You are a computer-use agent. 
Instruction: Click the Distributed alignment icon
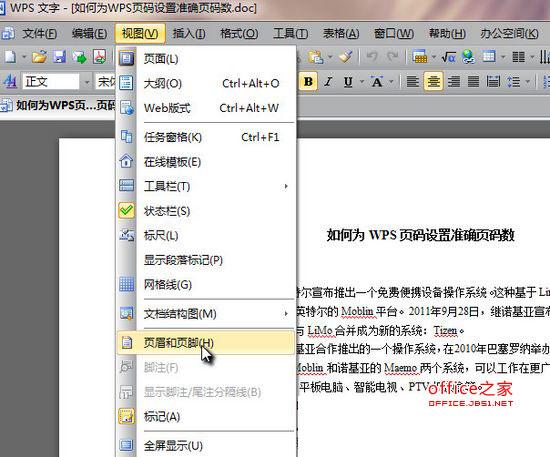tap(493, 82)
